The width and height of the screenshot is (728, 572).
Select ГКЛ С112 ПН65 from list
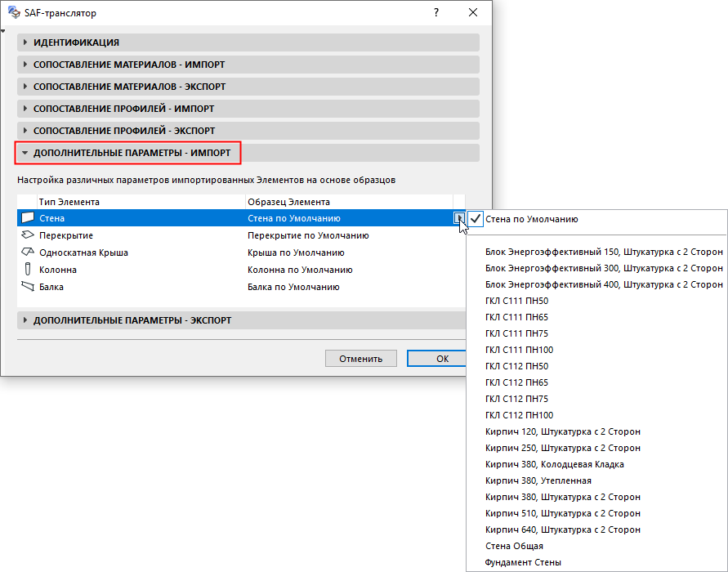[597, 382]
